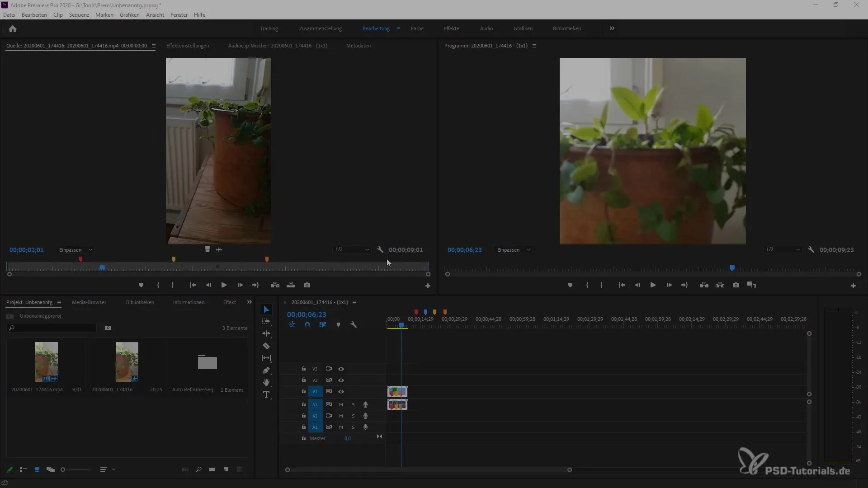This screenshot has height=488, width=868.
Task: Step forward one frame in program monitor
Action: coord(669,285)
